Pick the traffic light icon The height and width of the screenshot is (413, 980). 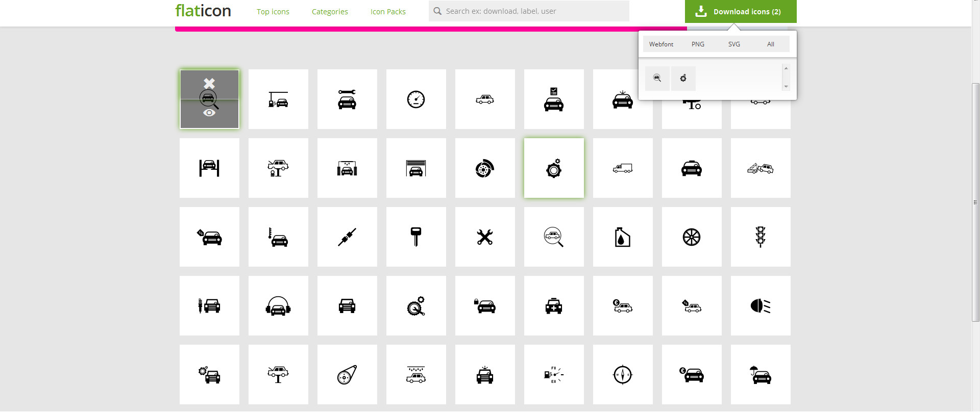pos(760,237)
